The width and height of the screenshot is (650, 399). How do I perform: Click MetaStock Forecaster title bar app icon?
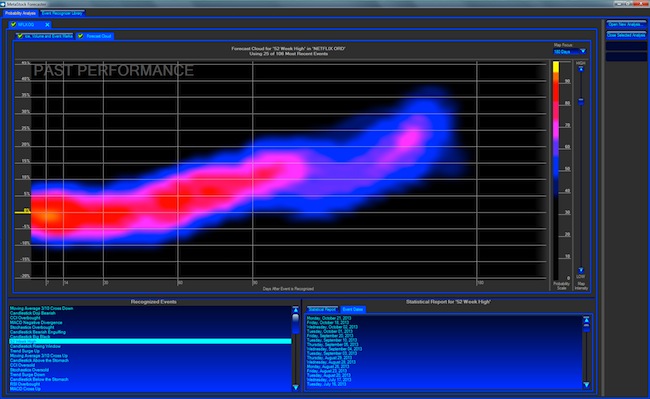(3, 4)
